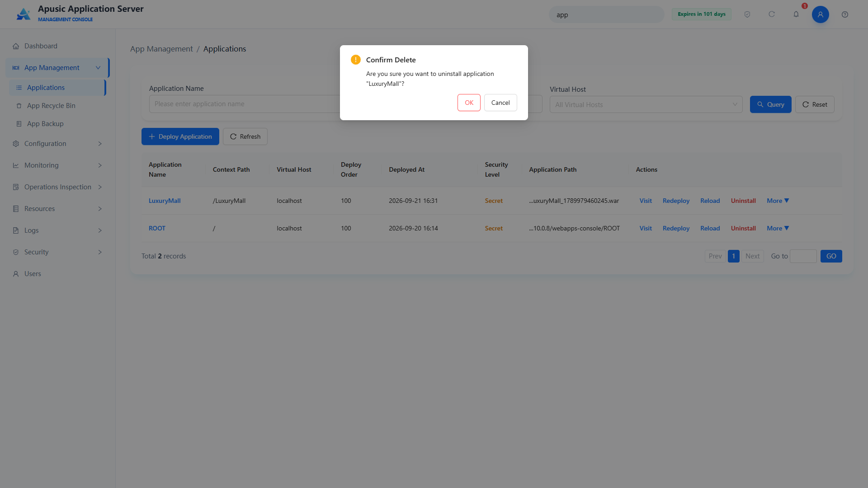Click the GO pagination button
The image size is (868, 488).
[x=831, y=256]
